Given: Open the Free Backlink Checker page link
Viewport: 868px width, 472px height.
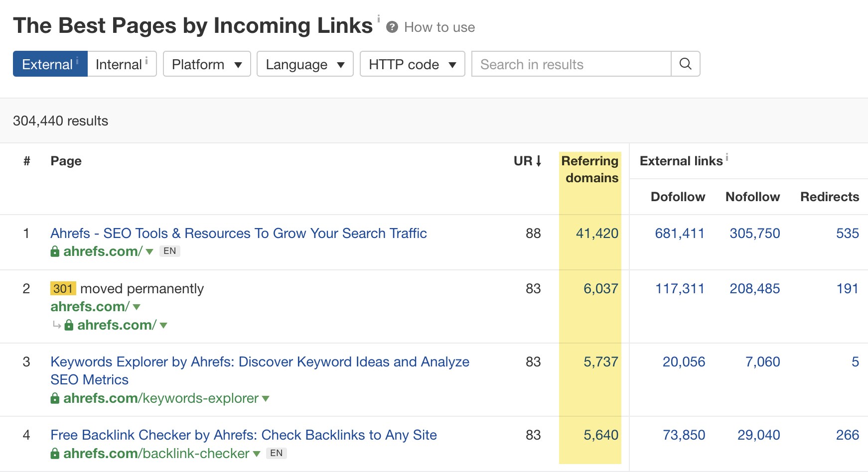Looking at the screenshot, I should pyautogui.click(x=243, y=435).
